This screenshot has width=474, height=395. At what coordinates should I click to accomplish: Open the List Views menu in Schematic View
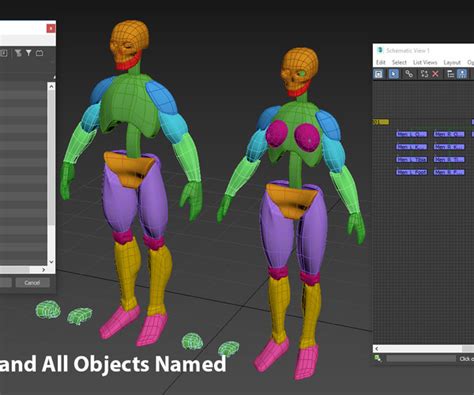(x=425, y=62)
